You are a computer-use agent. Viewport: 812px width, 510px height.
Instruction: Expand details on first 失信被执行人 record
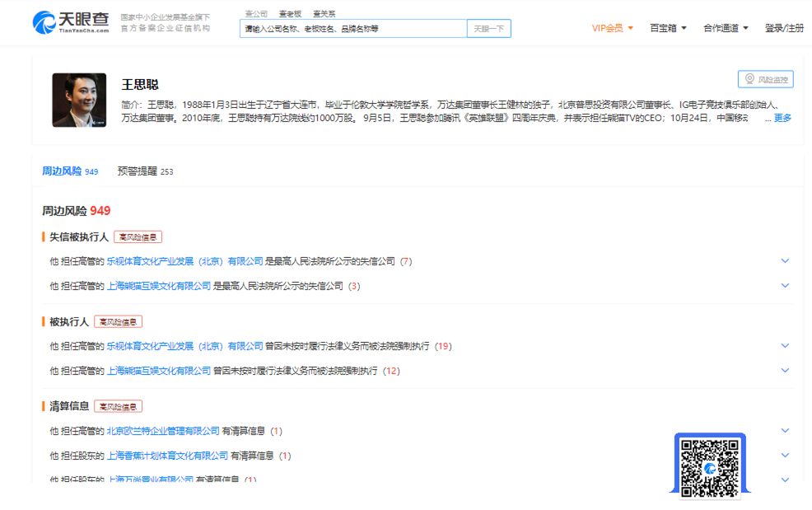pyautogui.click(x=784, y=260)
